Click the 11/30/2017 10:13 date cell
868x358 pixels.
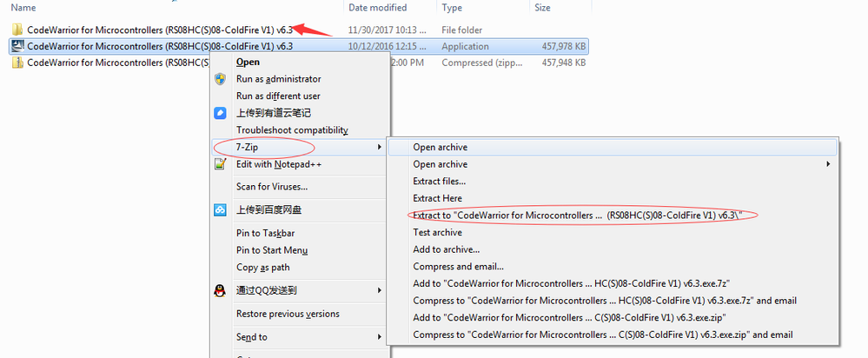click(x=388, y=30)
